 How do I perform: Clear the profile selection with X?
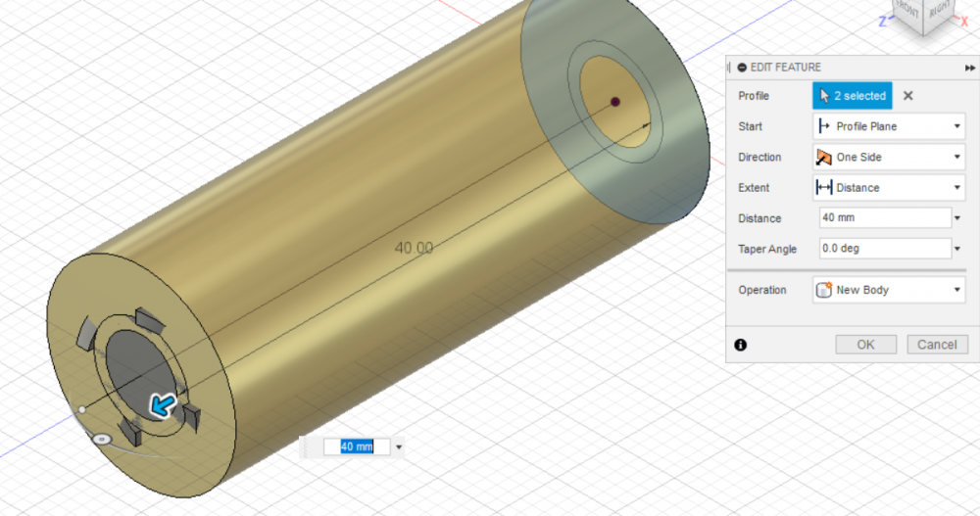[908, 96]
